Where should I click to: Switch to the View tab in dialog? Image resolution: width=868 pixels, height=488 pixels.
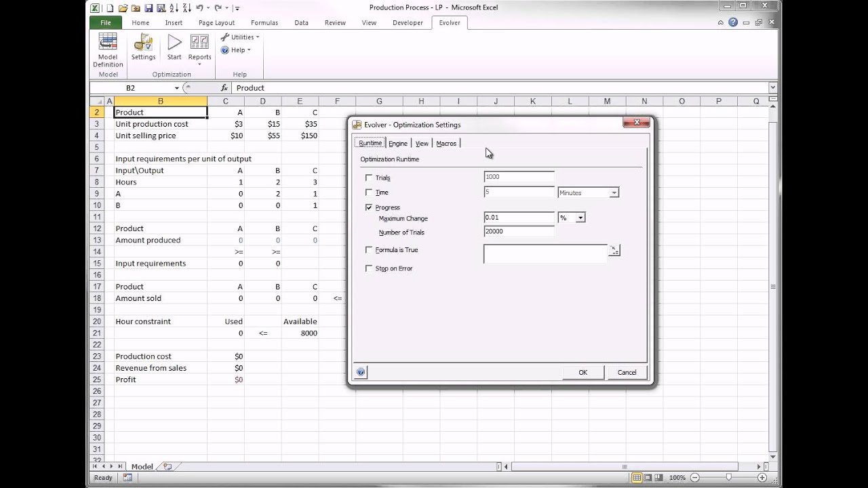pyautogui.click(x=422, y=143)
